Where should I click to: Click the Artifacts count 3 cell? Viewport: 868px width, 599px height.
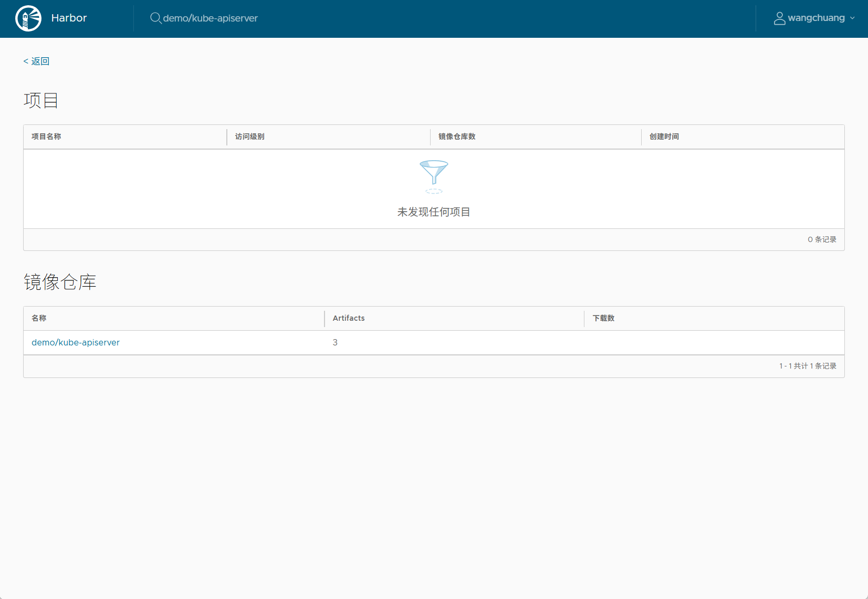335,342
